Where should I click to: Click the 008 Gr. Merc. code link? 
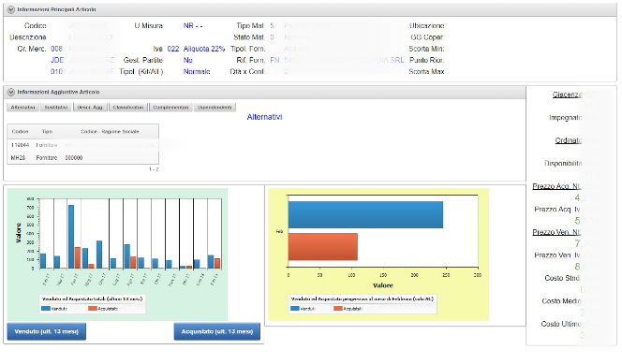pos(57,49)
